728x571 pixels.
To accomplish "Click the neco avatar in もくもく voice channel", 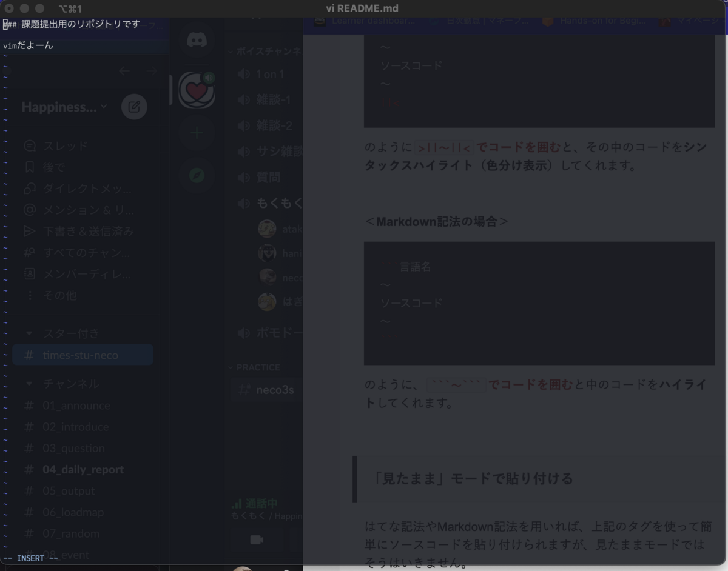I will click(x=267, y=277).
